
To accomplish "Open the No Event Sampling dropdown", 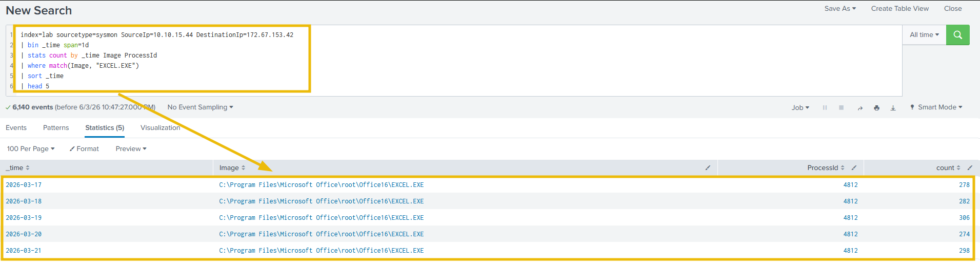I will pos(200,107).
